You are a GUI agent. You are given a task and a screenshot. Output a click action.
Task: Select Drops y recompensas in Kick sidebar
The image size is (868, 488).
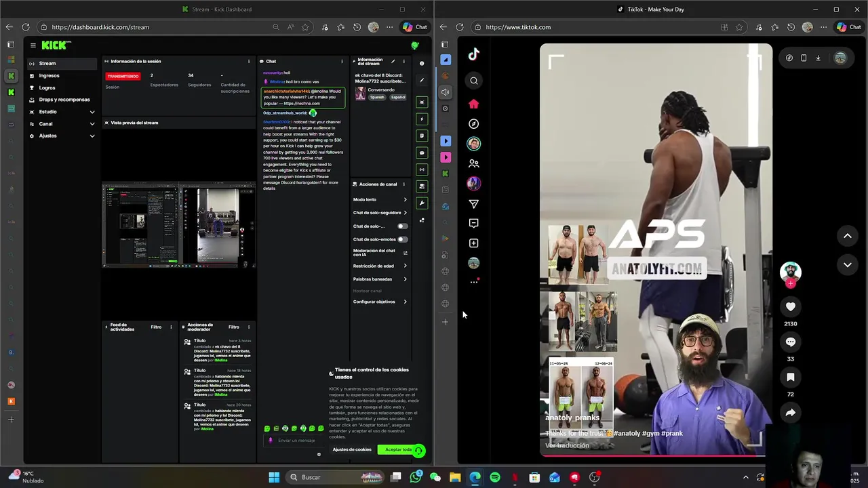click(x=62, y=100)
